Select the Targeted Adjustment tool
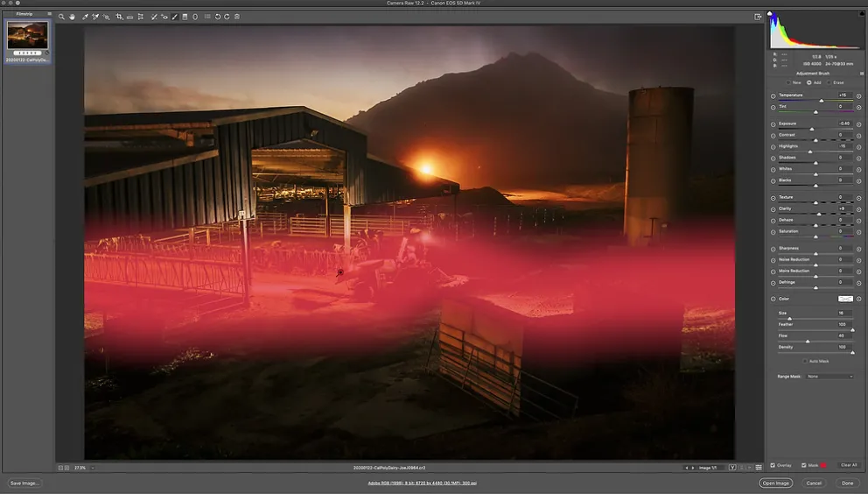The width and height of the screenshot is (868, 494). 106,17
